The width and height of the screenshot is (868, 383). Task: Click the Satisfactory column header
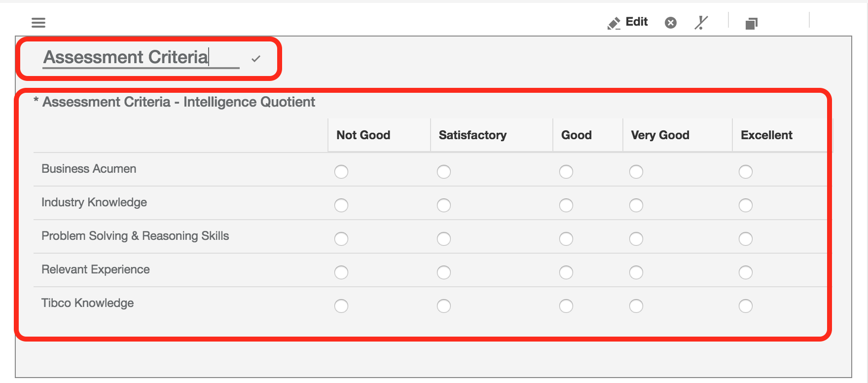tap(472, 135)
